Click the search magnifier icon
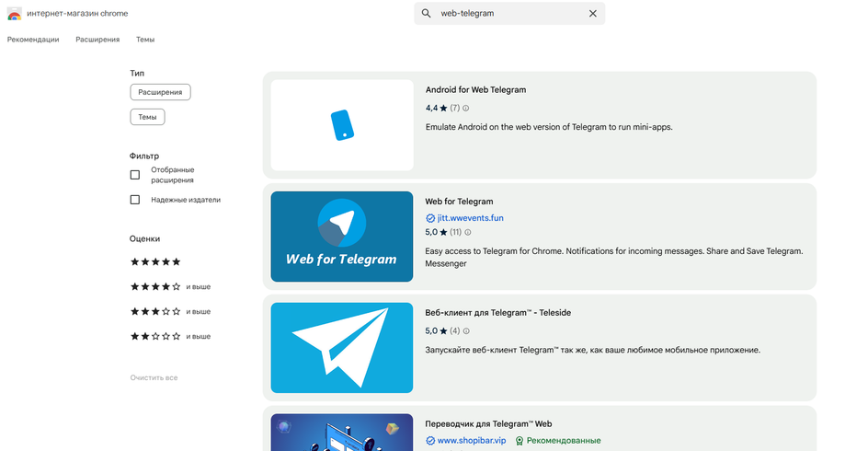 click(427, 13)
